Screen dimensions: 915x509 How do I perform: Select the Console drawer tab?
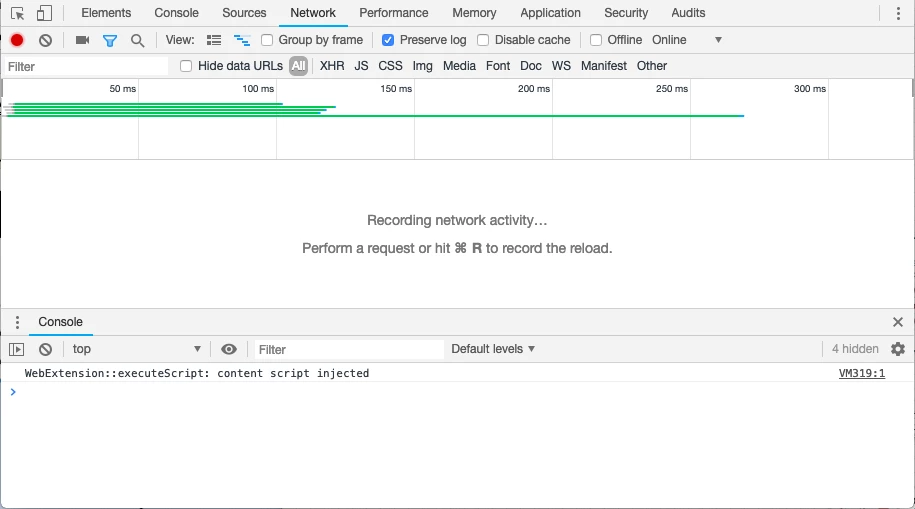(x=61, y=322)
